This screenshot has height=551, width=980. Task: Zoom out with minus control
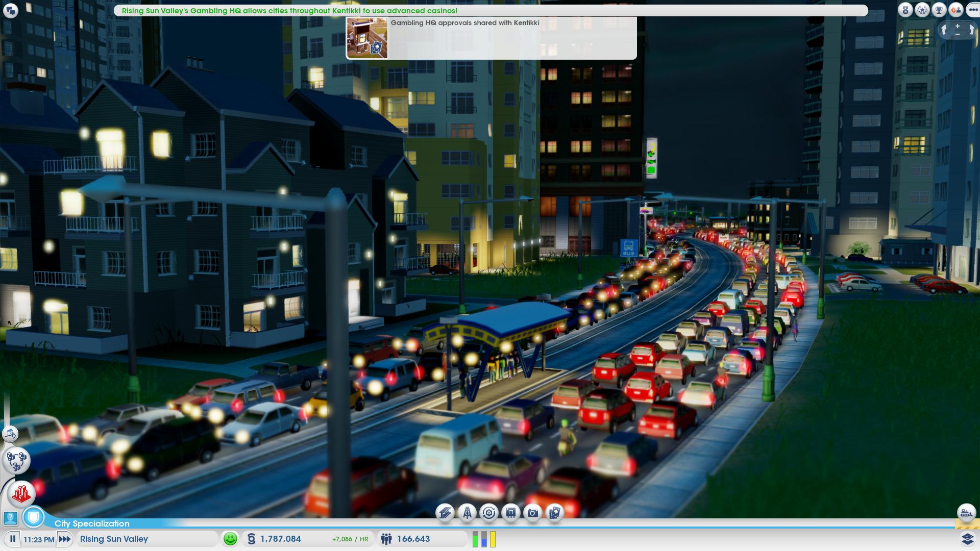(958, 34)
